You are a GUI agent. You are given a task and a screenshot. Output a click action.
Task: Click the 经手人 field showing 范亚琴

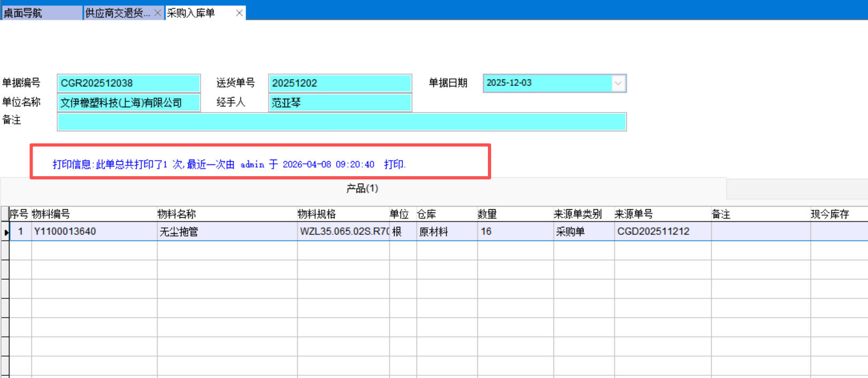[340, 103]
